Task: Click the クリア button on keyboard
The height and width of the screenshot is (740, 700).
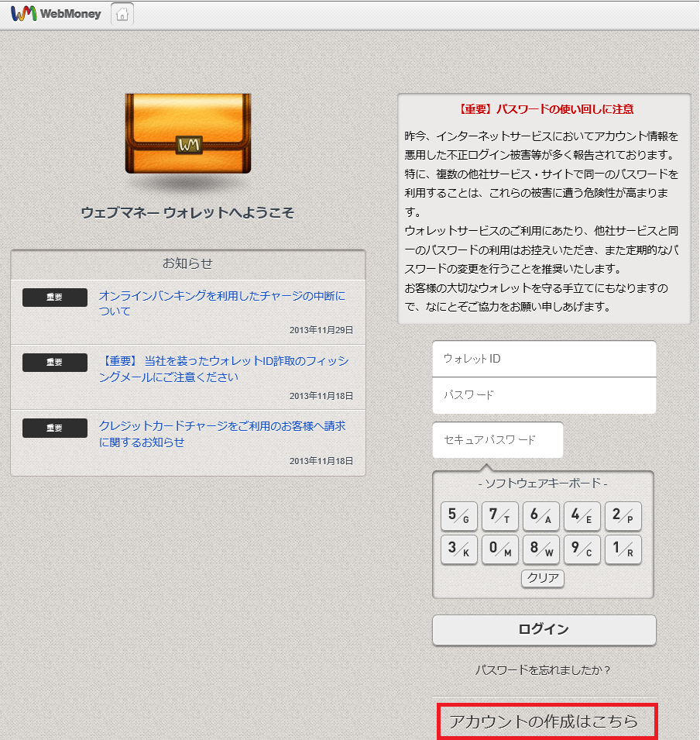Action: pyautogui.click(x=543, y=578)
